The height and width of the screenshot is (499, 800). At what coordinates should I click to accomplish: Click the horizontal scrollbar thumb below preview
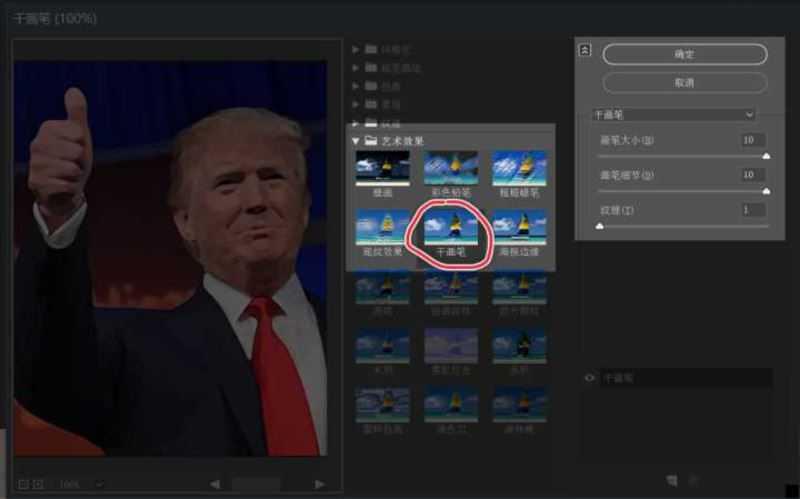click(256, 484)
